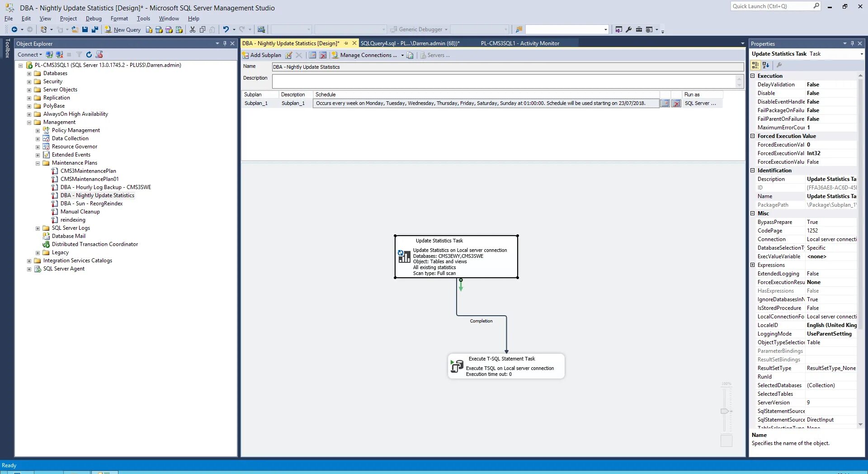Image resolution: width=868 pixels, height=474 pixels.
Task: Click the Cut scissors icon
Action: [x=193, y=29]
